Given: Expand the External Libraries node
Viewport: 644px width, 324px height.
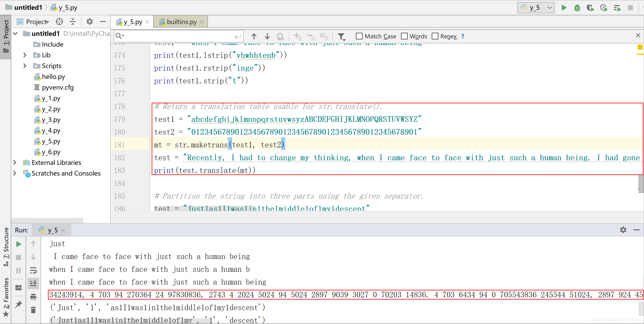Looking at the screenshot, I should click(15, 163).
